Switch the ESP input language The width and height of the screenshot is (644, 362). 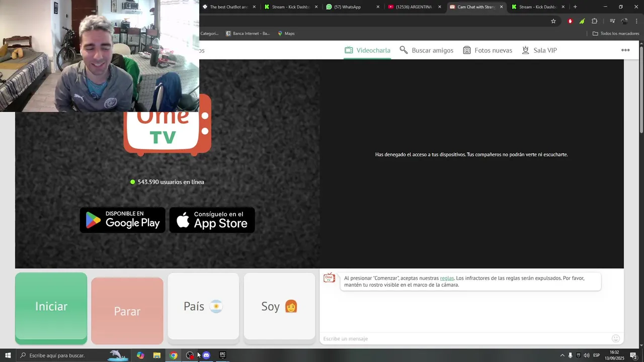click(596, 355)
